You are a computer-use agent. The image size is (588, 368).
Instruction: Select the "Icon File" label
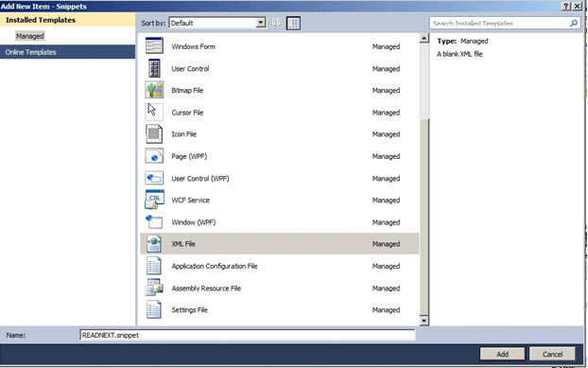(x=183, y=134)
